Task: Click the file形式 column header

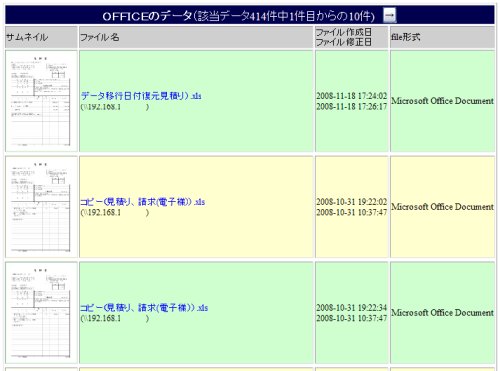Action: pos(405,37)
